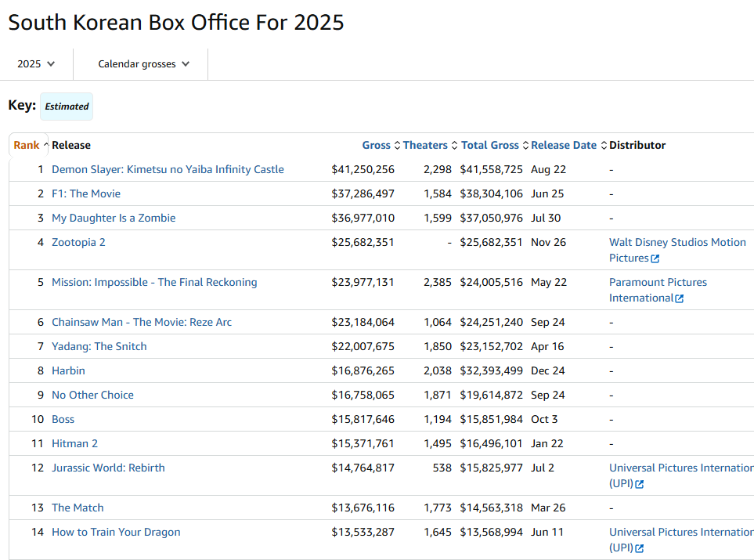This screenshot has height=560, width=754.
Task: Open Universal Pictures distributor link for How to Train Your Dragon
Action: pos(681,540)
